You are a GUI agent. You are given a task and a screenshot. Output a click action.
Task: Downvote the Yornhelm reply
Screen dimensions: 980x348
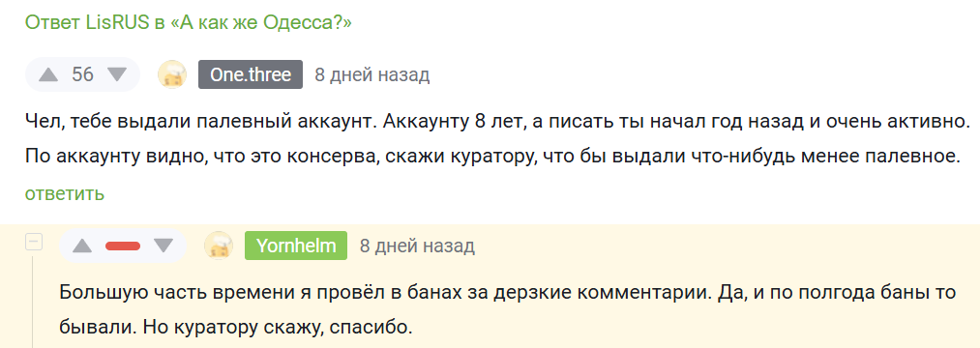pos(163,246)
